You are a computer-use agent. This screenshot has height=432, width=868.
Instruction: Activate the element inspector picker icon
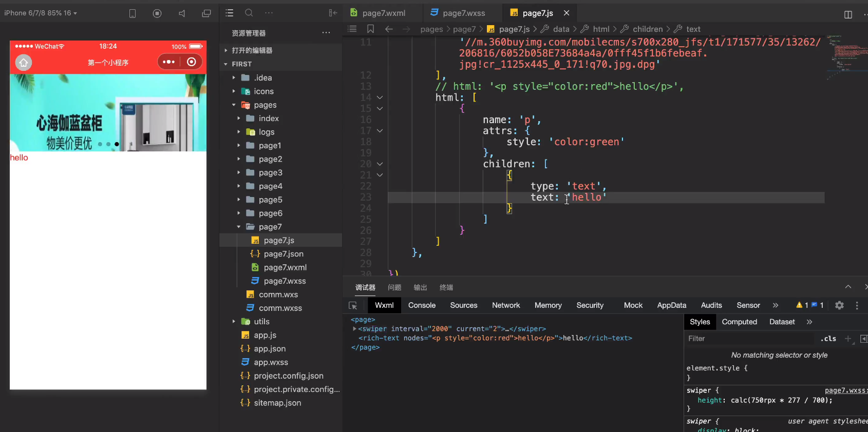353,306
